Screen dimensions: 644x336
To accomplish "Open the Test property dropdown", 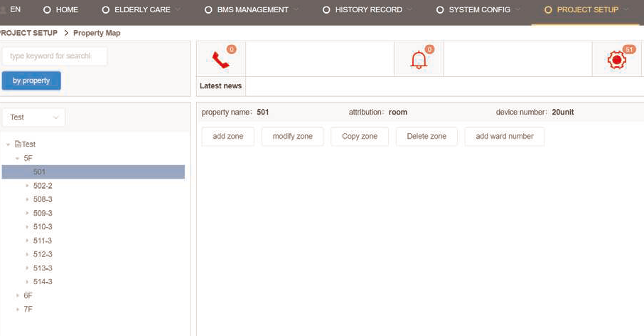I will click(33, 117).
